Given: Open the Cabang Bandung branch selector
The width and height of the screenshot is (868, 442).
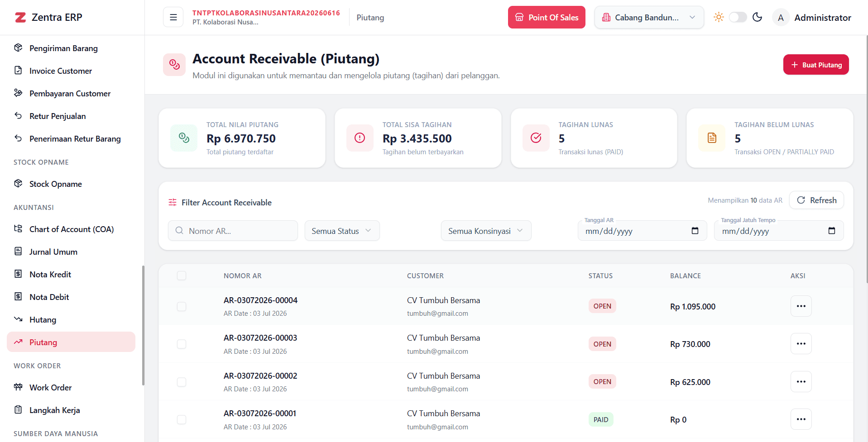Looking at the screenshot, I should 649,17.
